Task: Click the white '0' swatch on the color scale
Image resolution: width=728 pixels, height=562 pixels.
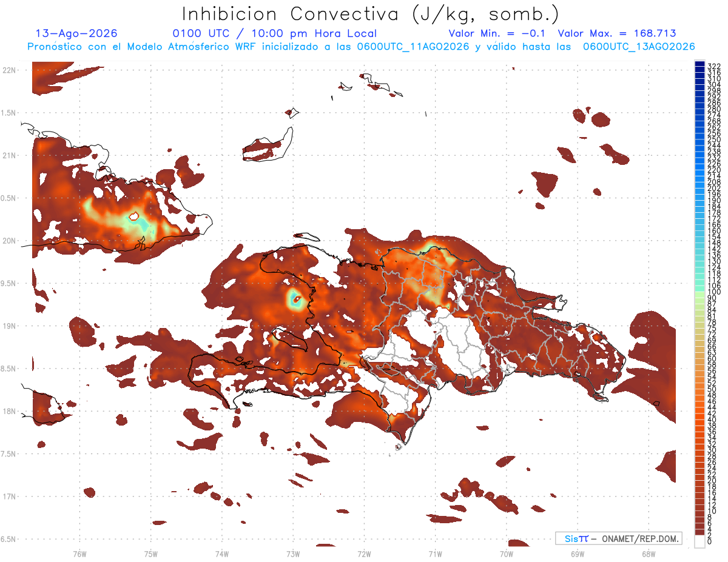Action: coord(699,542)
